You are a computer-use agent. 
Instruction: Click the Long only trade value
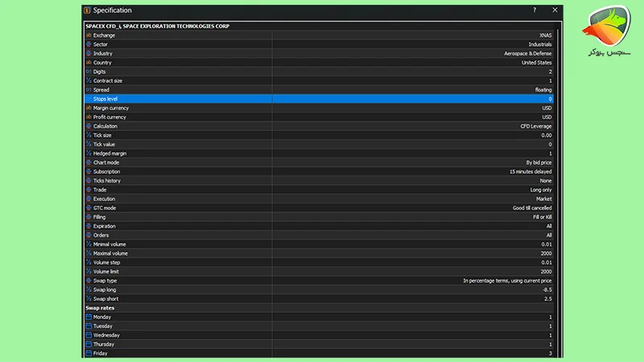point(541,190)
